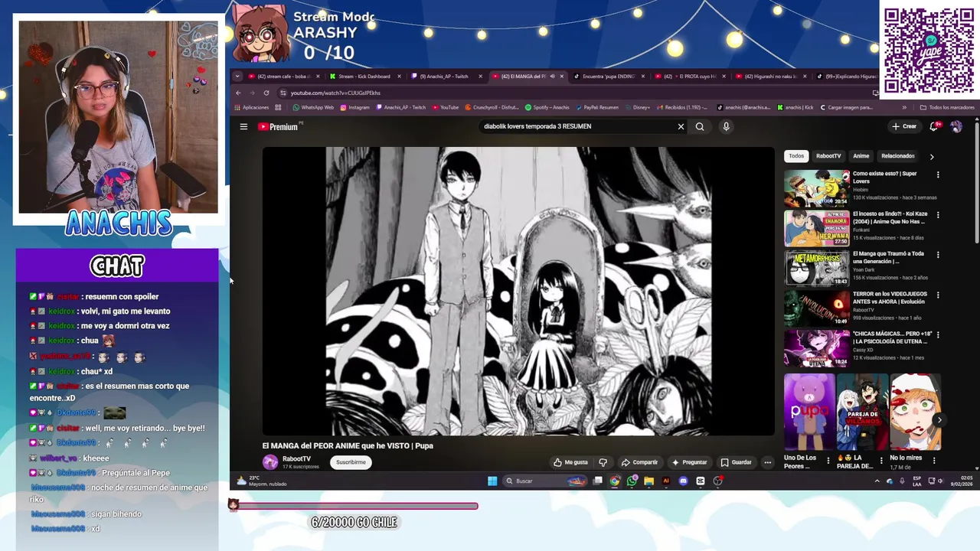The width and height of the screenshot is (980, 551).
Task: Go back with the browser back arrow
Action: tap(238, 93)
